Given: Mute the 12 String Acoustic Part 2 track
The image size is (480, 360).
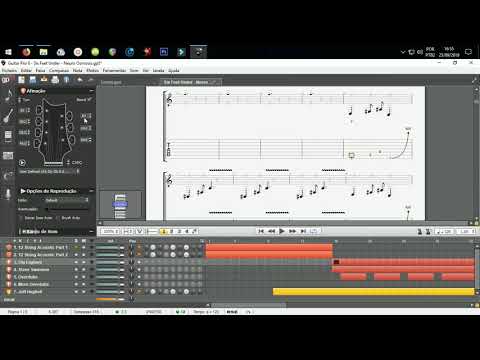Looking at the screenshot, I should [x=83, y=255].
